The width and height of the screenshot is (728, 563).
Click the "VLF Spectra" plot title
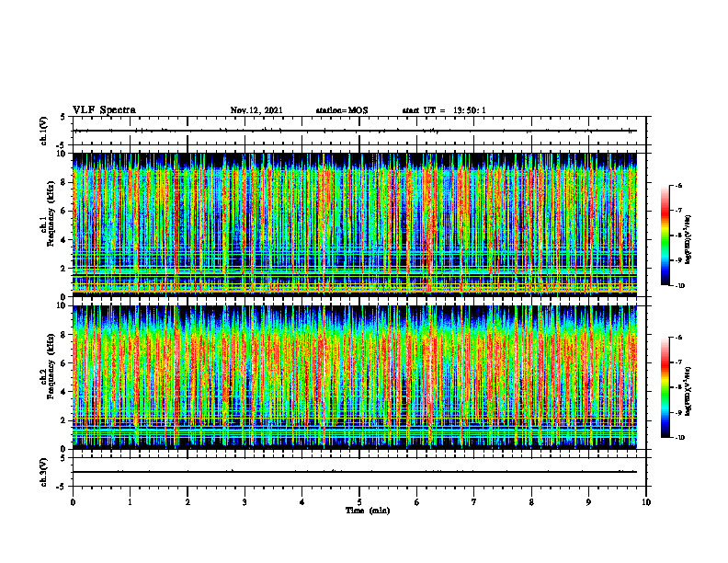pos(104,110)
